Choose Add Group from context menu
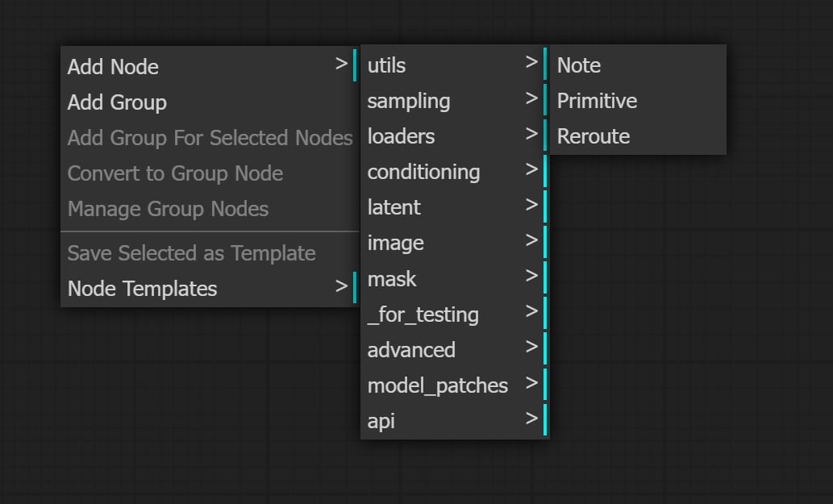This screenshot has height=504, width=833. pos(210,102)
